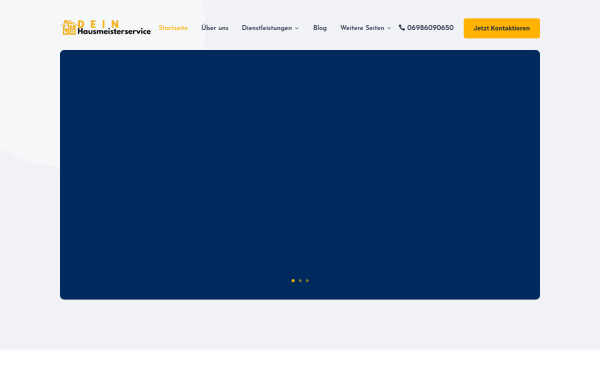Open the Weitere Seiten menu
The height and width of the screenshot is (375, 600).
[x=362, y=28]
